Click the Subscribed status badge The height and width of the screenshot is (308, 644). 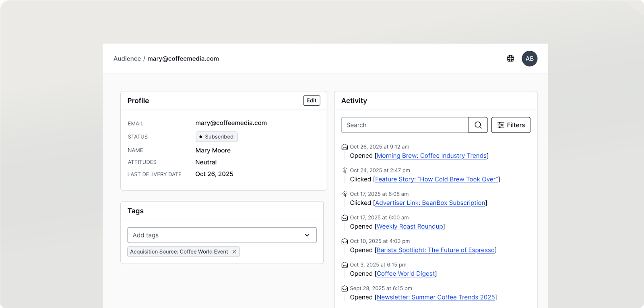[x=217, y=137]
